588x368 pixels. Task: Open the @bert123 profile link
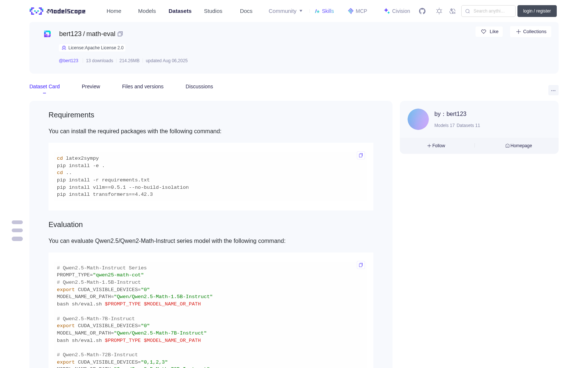68,61
